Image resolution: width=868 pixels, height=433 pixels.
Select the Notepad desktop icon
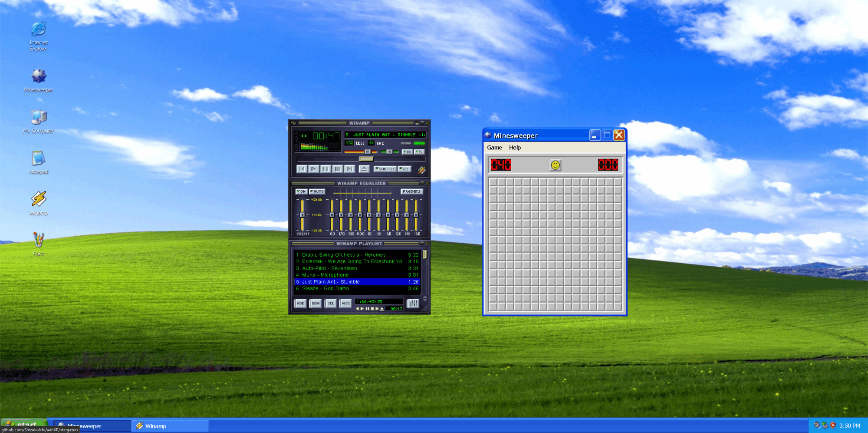click(39, 162)
